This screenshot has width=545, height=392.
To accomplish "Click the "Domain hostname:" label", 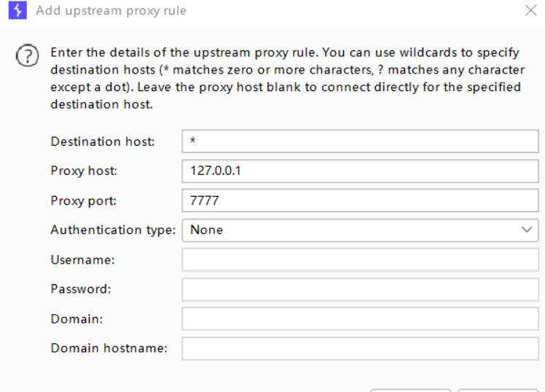I will pyautogui.click(x=109, y=348).
